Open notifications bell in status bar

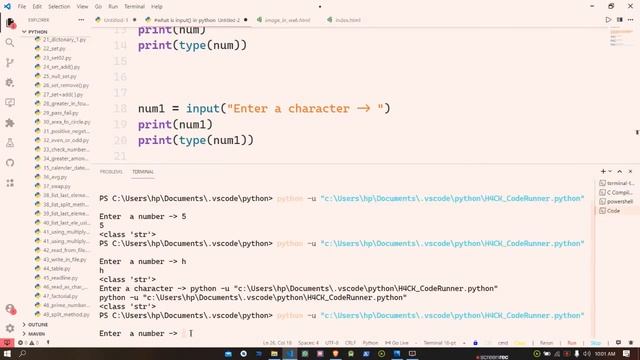point(631,343)
